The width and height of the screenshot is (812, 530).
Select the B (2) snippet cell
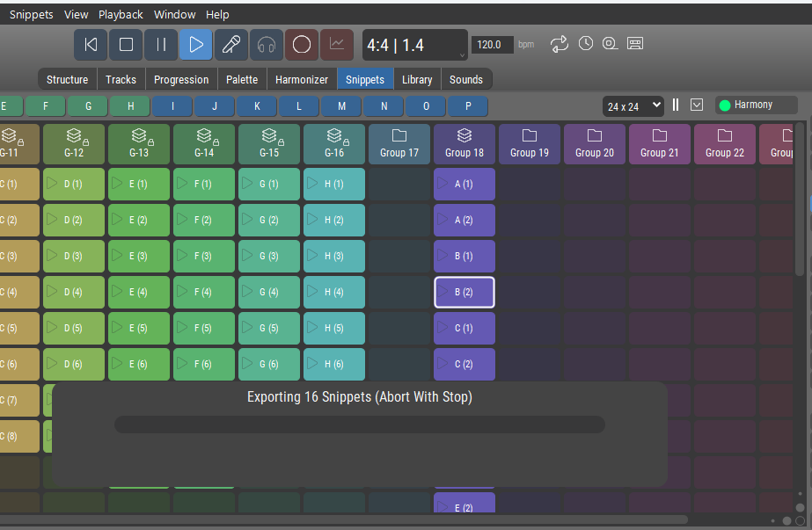click(x=465, y=293)
